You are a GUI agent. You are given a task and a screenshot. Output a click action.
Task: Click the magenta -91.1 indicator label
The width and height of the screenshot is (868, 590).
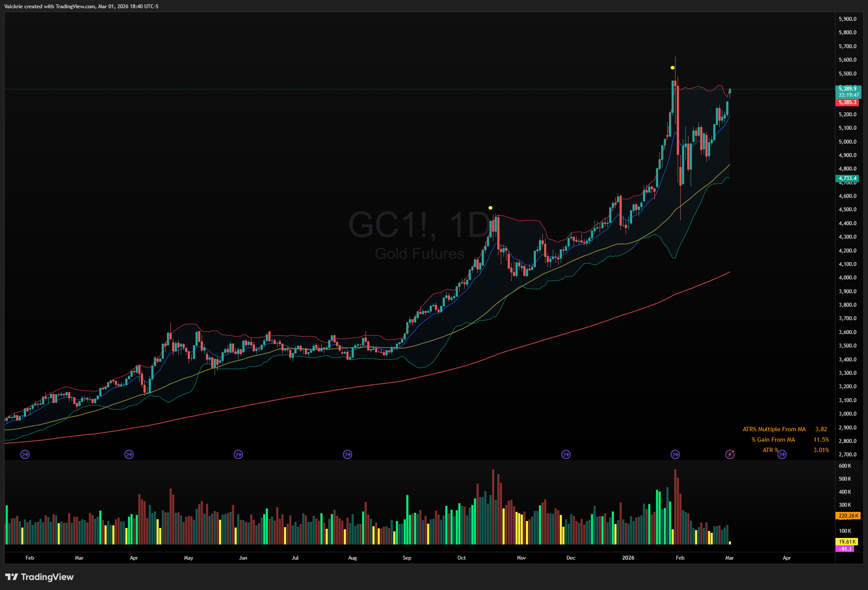pos(845,549)
